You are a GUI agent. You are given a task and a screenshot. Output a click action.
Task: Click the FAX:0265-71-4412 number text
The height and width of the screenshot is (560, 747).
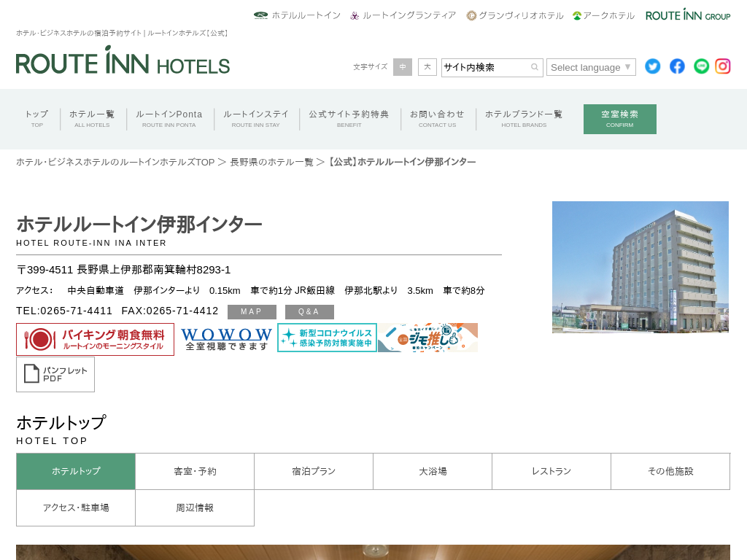(169, 311)
